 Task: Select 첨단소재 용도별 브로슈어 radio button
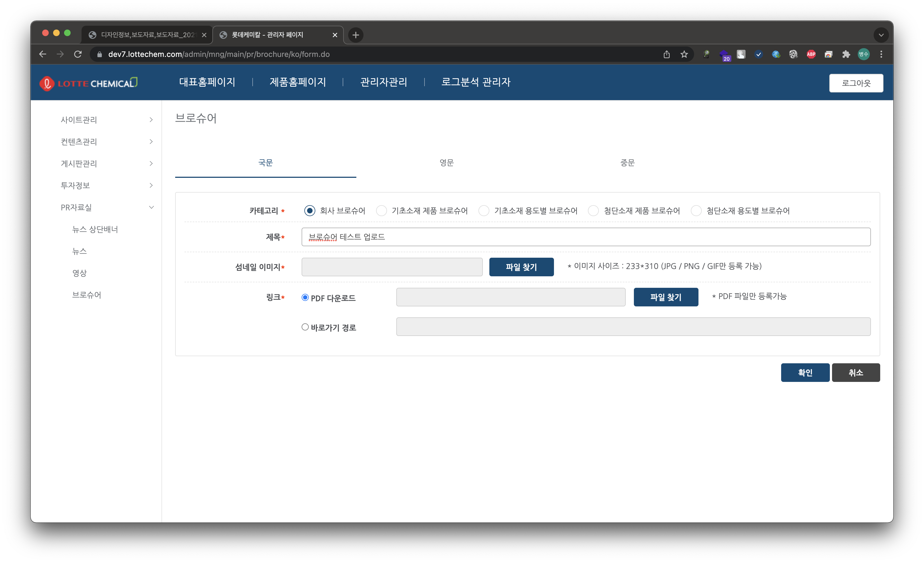click(x=696, y=211)
